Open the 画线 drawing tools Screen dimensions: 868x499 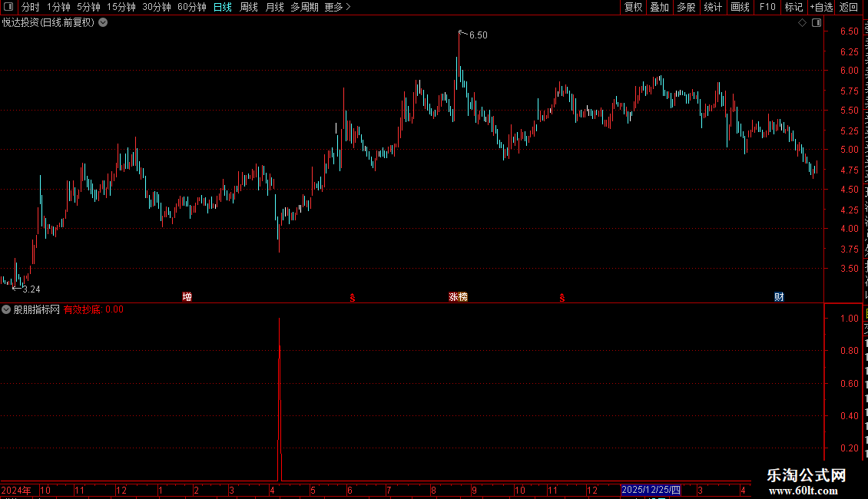[740, 7]
